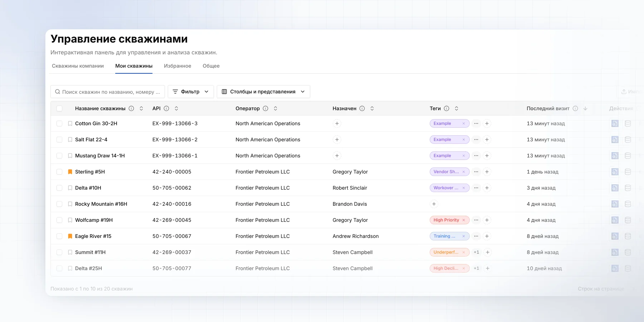This screenshot has width=644, height=322.
Task: Open the Избранное tab
Action: (177, 66)
